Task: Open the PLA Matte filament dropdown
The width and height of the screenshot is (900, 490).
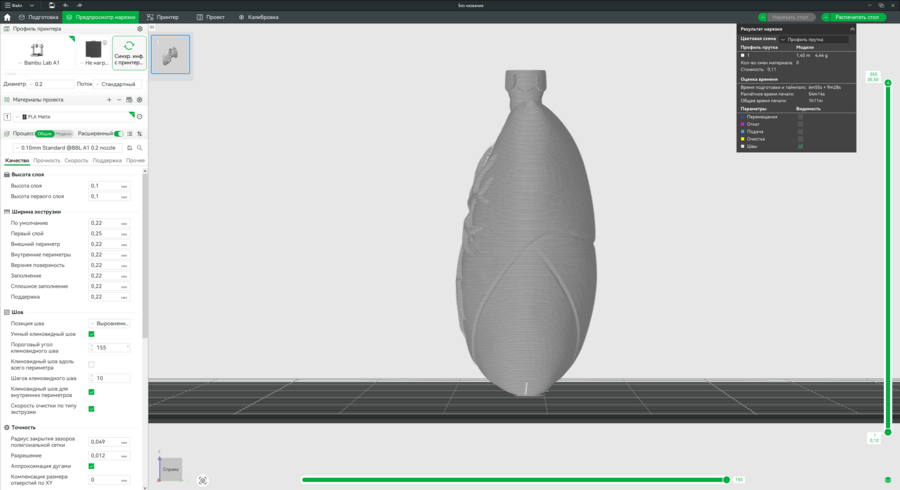Action: point(74,116)
